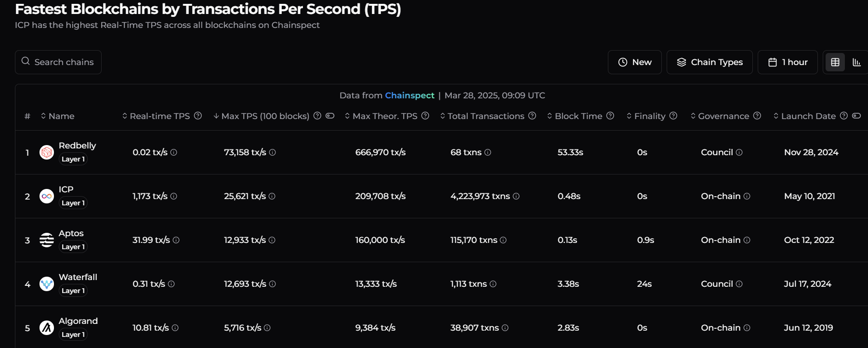Screen dimensions: 868x348
Task: Switch to table view layout
Action: 835,62
